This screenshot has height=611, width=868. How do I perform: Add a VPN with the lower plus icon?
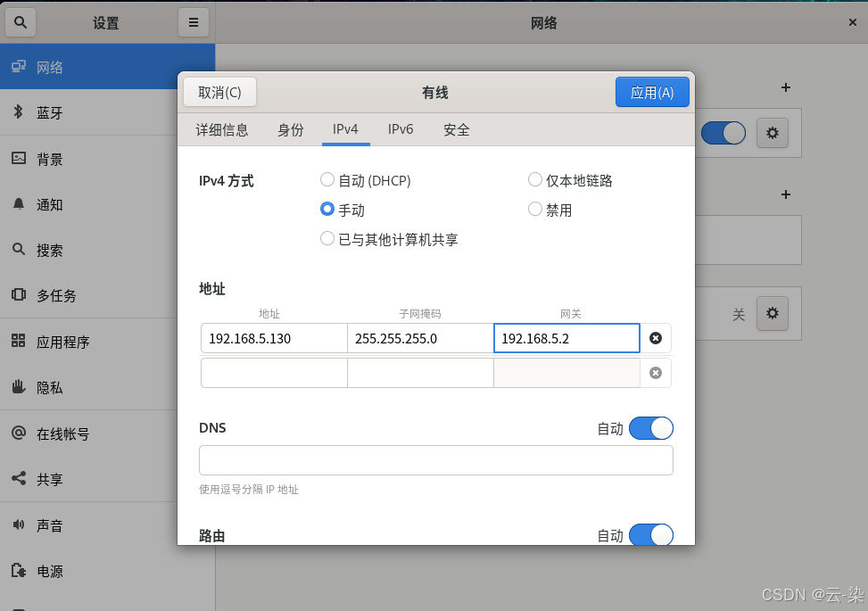click(x=786, y=194)
